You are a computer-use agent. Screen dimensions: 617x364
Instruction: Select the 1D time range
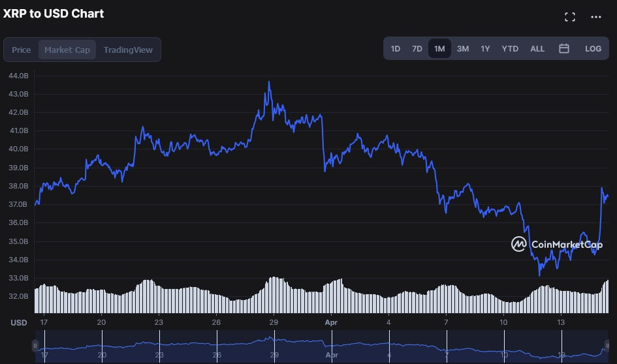point(396,49)
